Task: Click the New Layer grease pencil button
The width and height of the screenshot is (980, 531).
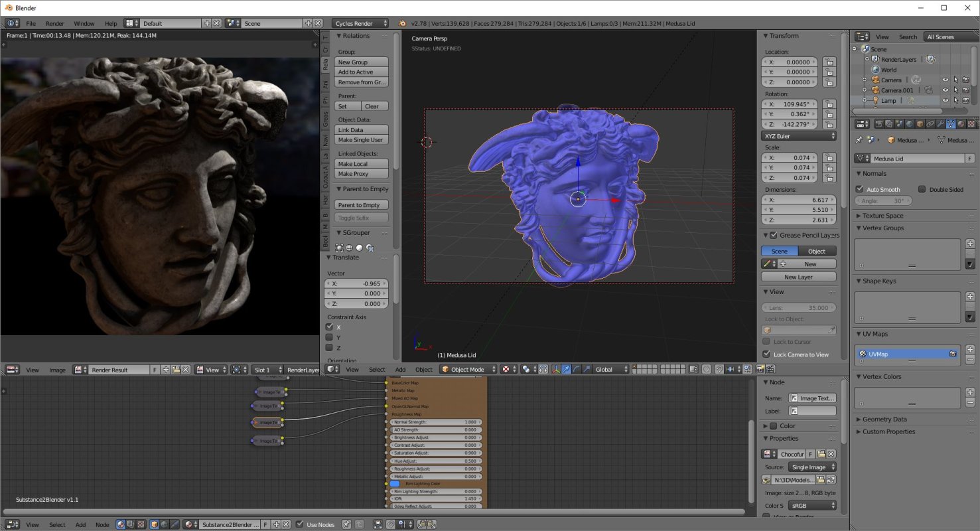Action: tap(799, 277)
